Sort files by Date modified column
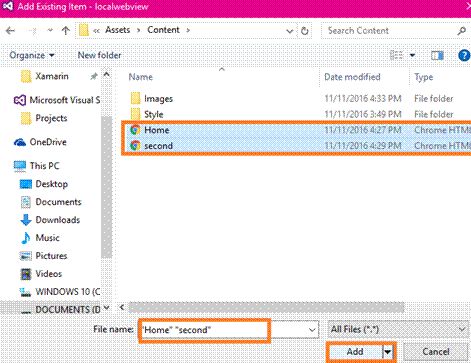Image resolution: width=471 pixels, height=363 pixels. point(352,77)
